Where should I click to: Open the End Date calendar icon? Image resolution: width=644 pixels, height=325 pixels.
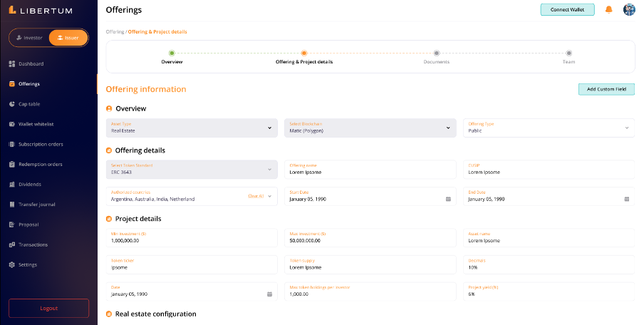click(x=626, y=199)
